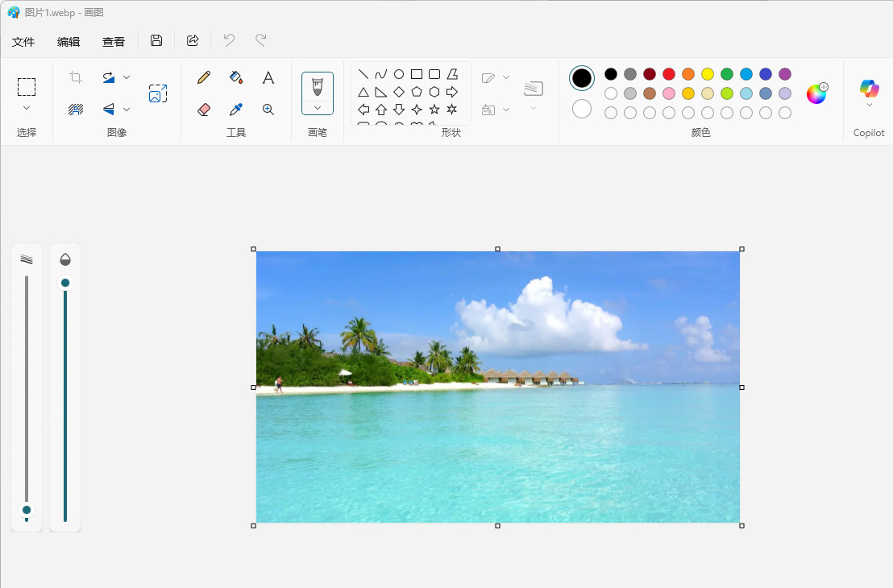
Task: Open the Rotate options dropdown arrow
Action: [127, 77]
